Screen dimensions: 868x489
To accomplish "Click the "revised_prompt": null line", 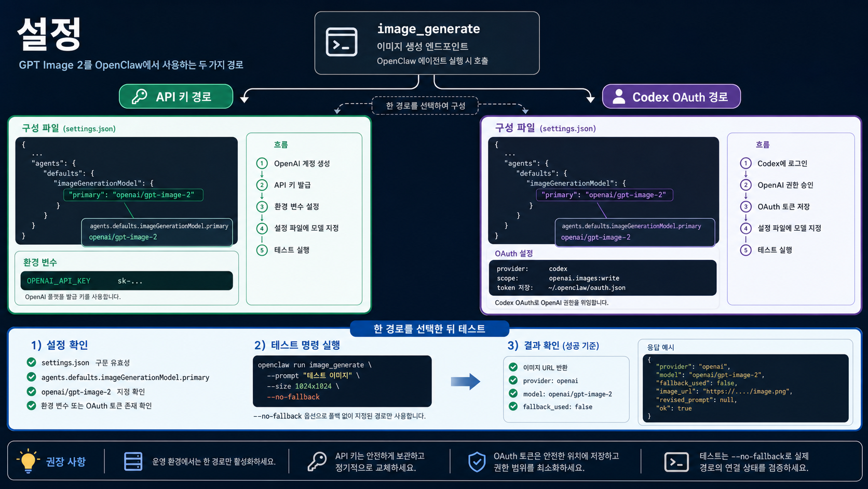I will point(696,400).
